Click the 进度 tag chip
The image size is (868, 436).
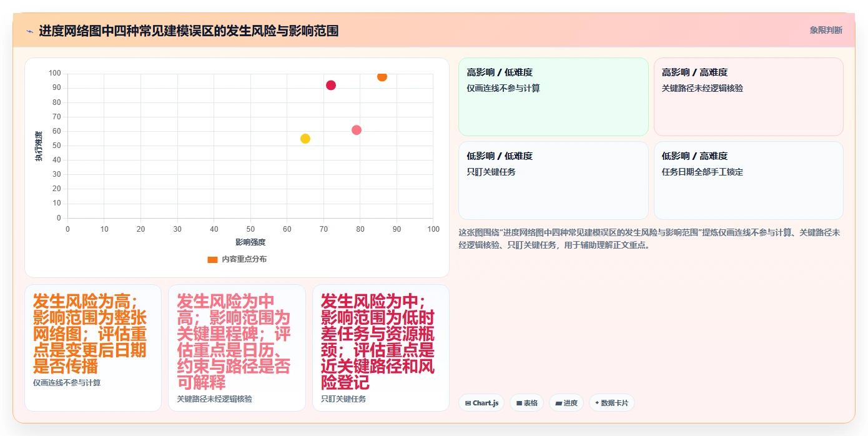coord(566,403)
